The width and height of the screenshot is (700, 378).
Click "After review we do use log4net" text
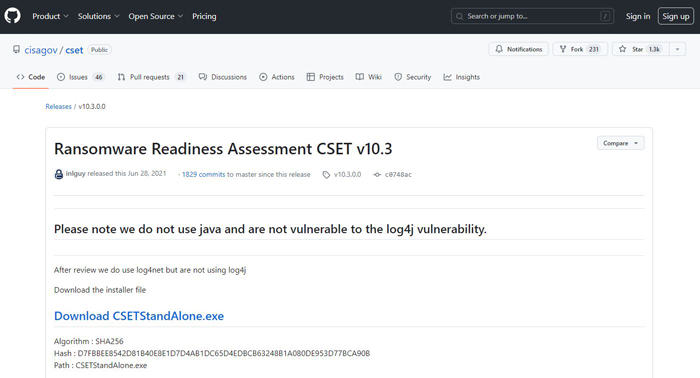coord(150,270)
